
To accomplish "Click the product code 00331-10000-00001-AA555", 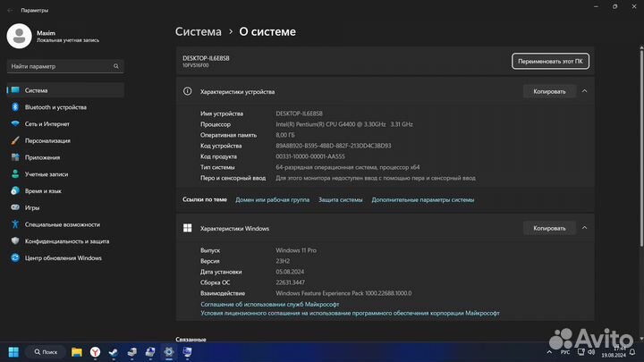I will (x=310, y=156).
